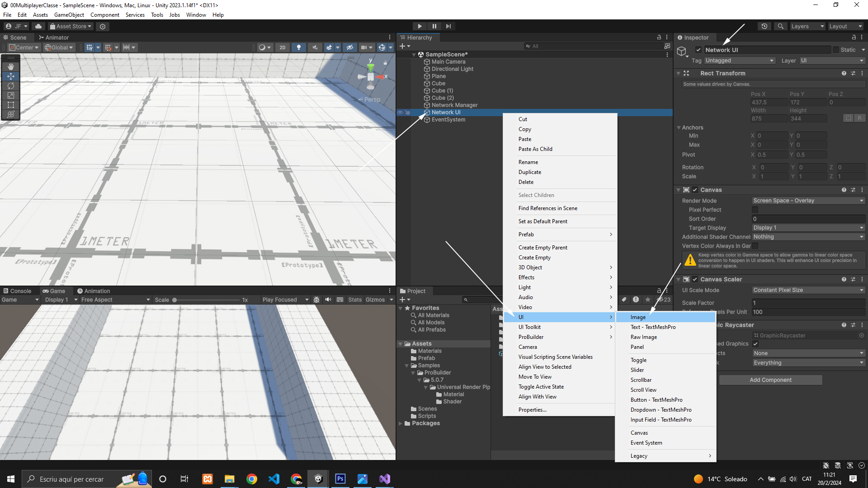Image resolution: width=868 pixels, height=488 pixels.
Task: Toggle the Static checkbox
Action: click(836, 50)
